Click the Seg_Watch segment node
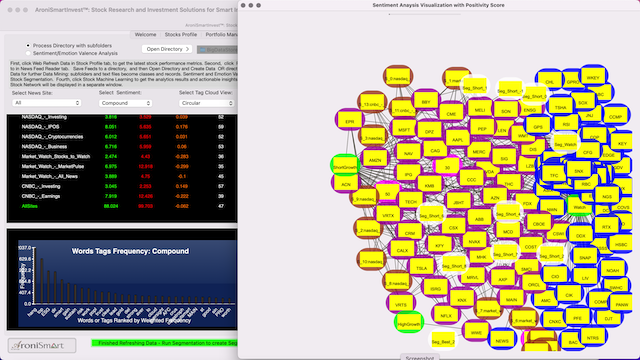 coord(565,144)
